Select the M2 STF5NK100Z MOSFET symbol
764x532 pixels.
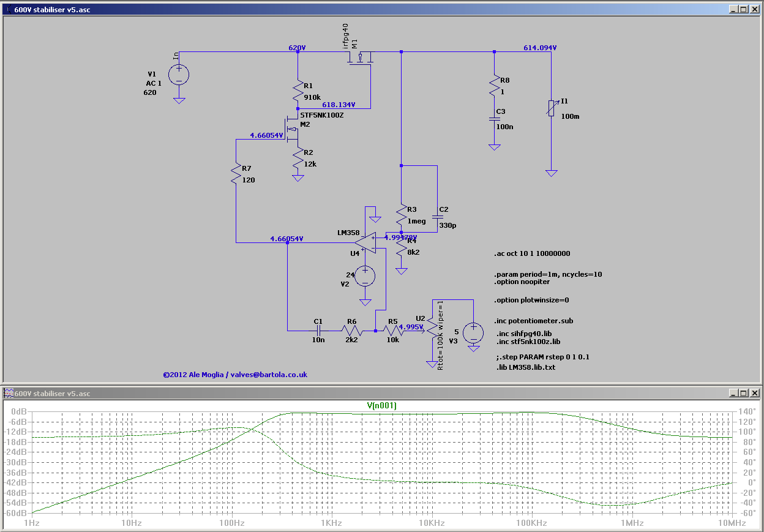pyautogui.click(x=293, y=128)
